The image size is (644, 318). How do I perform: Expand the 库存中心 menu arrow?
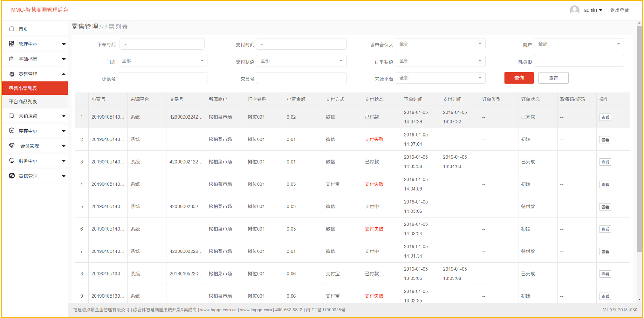(64, 131)
